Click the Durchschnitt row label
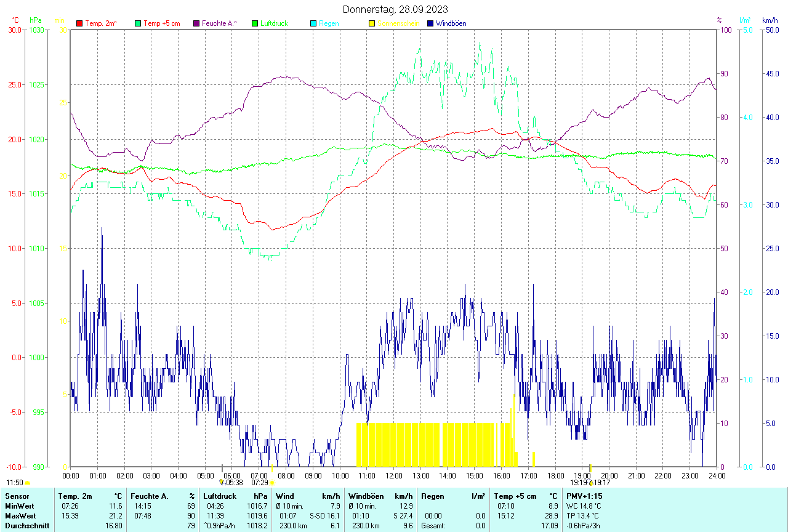This screenshot has height=532, width=788. 26,526
